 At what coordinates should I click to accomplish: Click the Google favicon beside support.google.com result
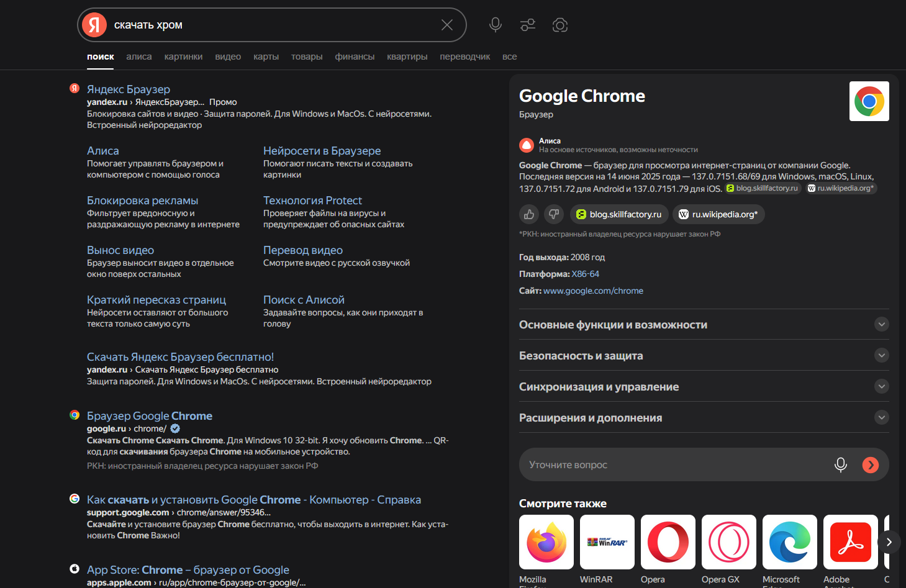[75, 499]
